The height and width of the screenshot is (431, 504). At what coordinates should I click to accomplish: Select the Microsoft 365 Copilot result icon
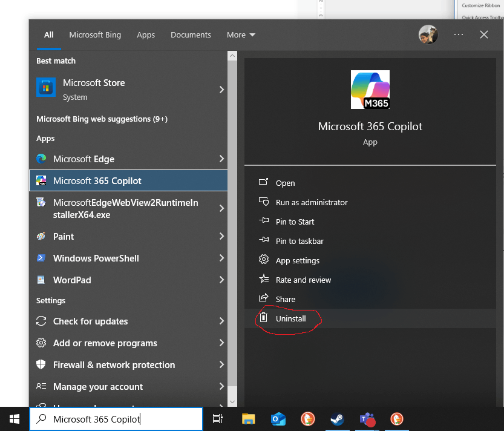(x=41, y=181)
